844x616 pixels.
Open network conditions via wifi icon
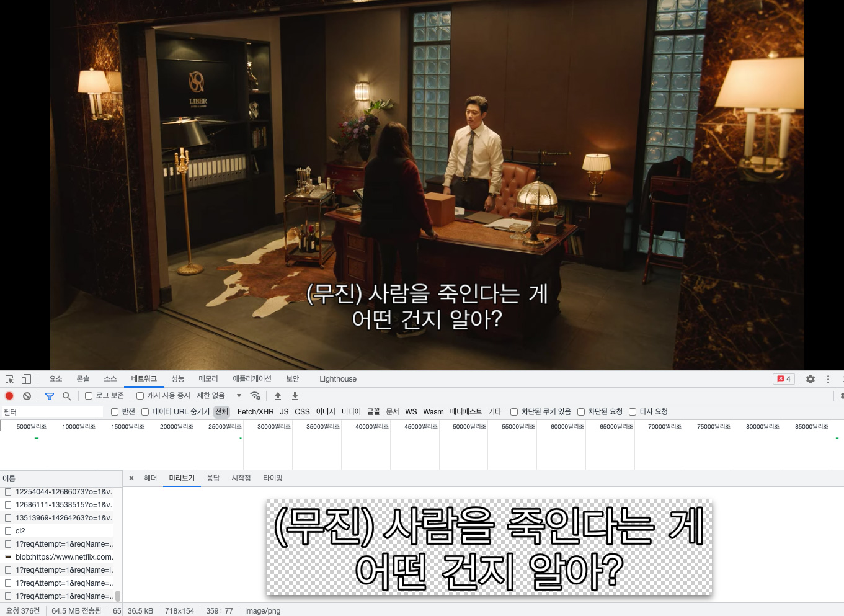tap(255, 396)
